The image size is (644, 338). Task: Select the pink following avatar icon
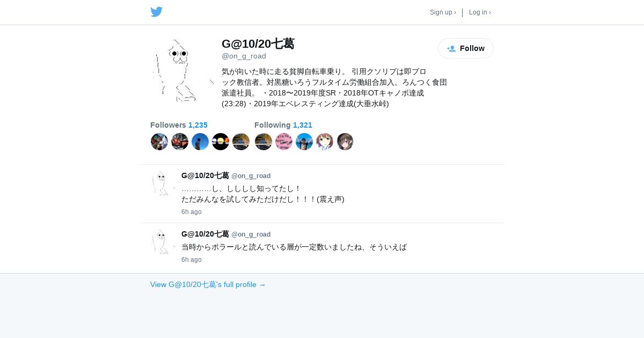(284, 142)
